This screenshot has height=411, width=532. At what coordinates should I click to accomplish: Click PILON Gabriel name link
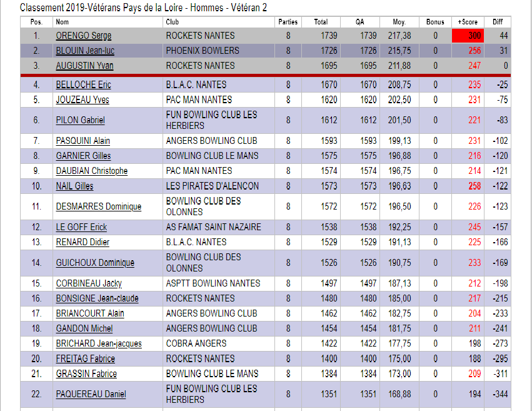[80, 120]
